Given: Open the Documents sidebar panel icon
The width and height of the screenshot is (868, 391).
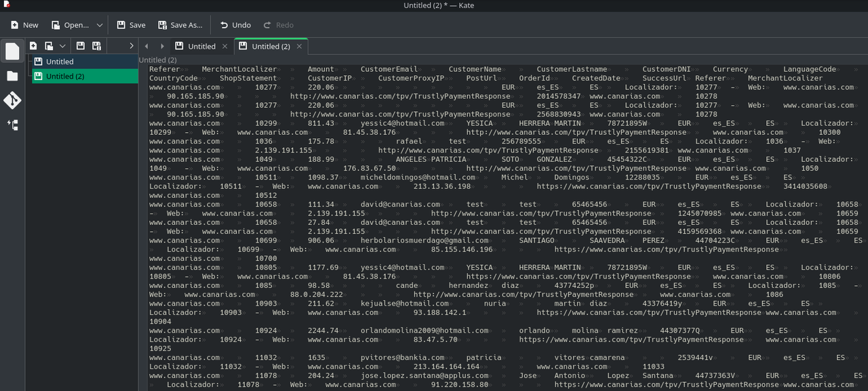Looking at the screenshot, I should pos(12,52).
